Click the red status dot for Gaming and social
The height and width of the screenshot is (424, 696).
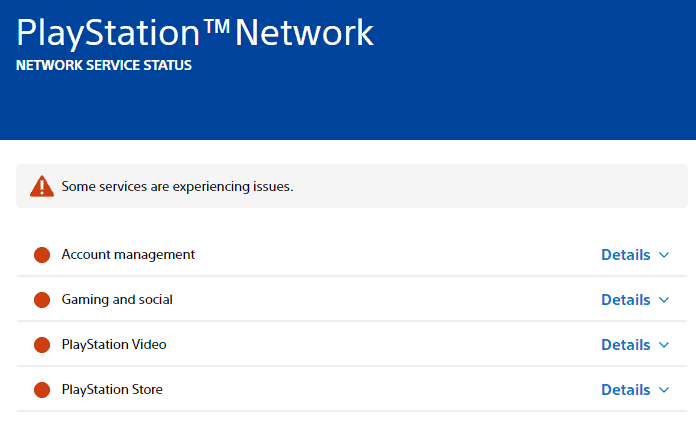[42, 300]
